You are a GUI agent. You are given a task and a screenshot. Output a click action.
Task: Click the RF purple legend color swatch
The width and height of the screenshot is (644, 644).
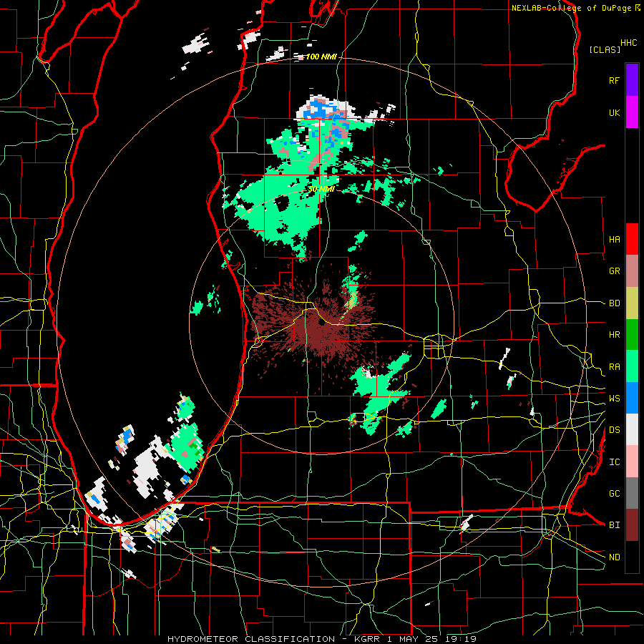point(632,80)
